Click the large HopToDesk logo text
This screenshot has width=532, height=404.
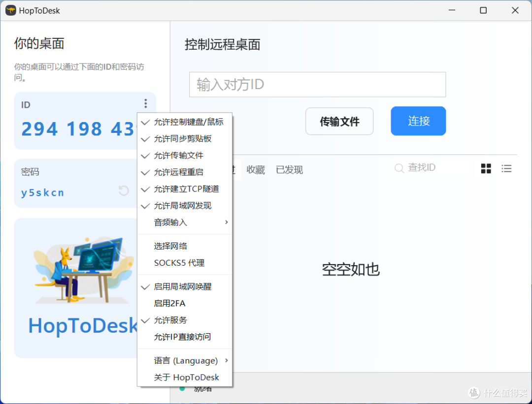point(83,326)
